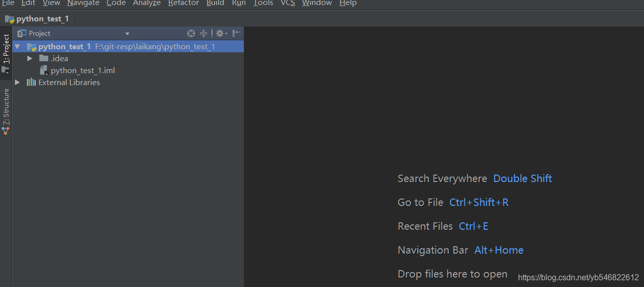
Task: Open the Analyze menu
Action: [x=147, y=3]
